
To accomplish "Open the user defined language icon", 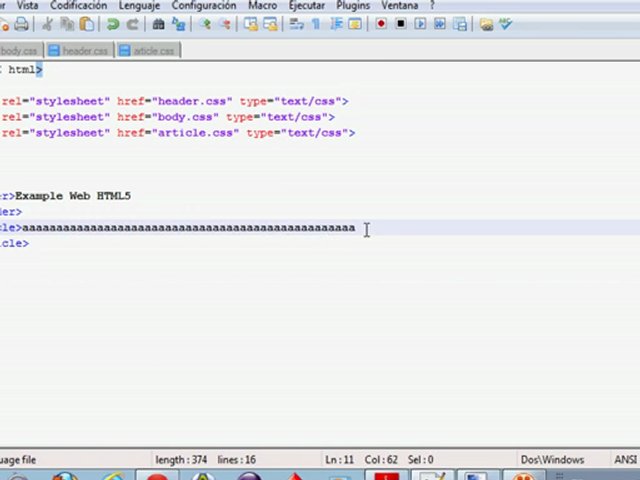I will [355, 24].
